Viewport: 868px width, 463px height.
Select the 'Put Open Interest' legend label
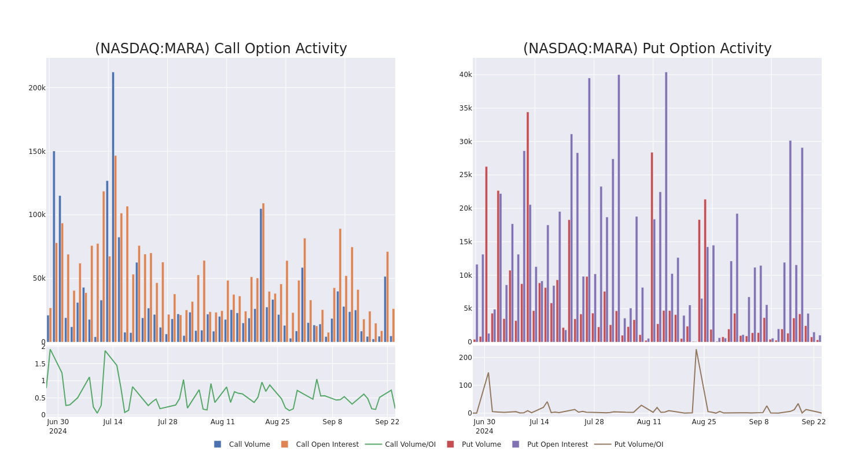(x=557, y=444)
